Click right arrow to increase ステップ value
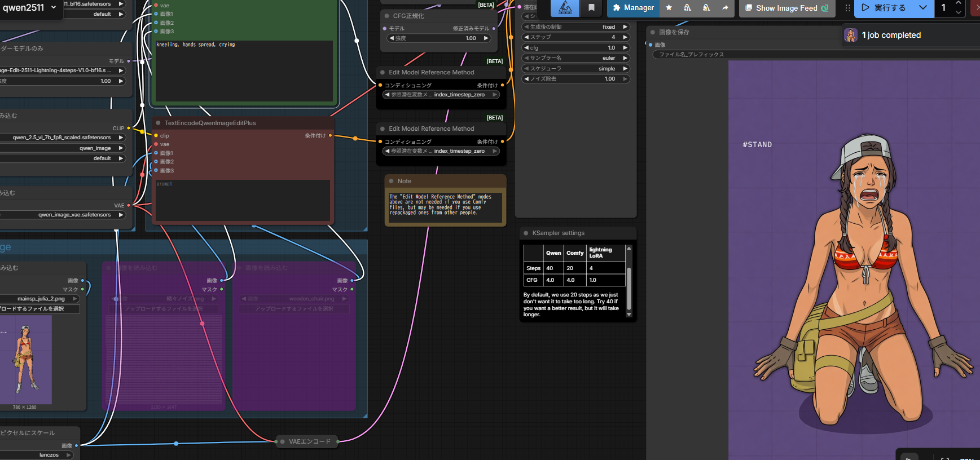Screen dimensions: 980x460 coord(625,37)
